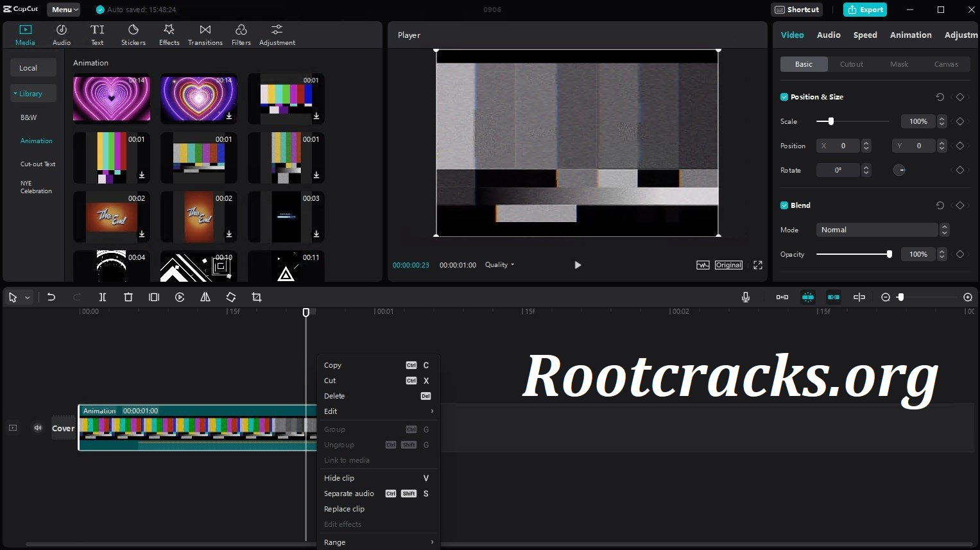Toggle the Blend checkbox

(x=784, y=205)
